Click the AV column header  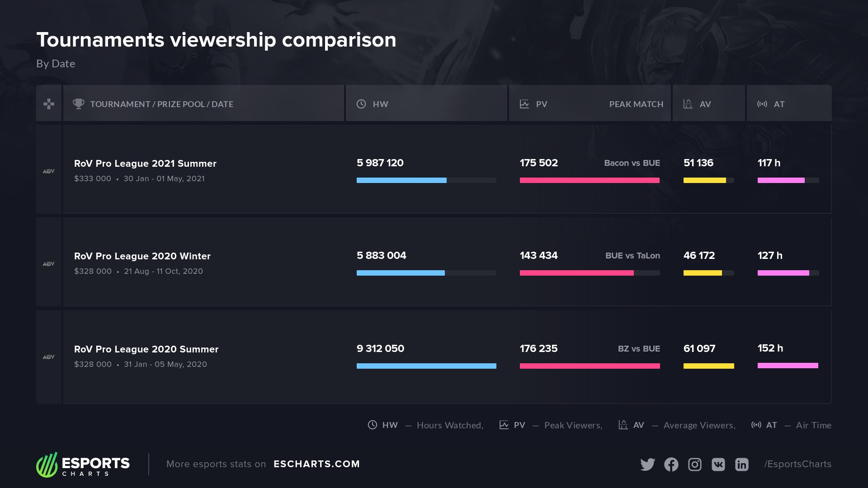pyautogui.click(x=705, y=104)
